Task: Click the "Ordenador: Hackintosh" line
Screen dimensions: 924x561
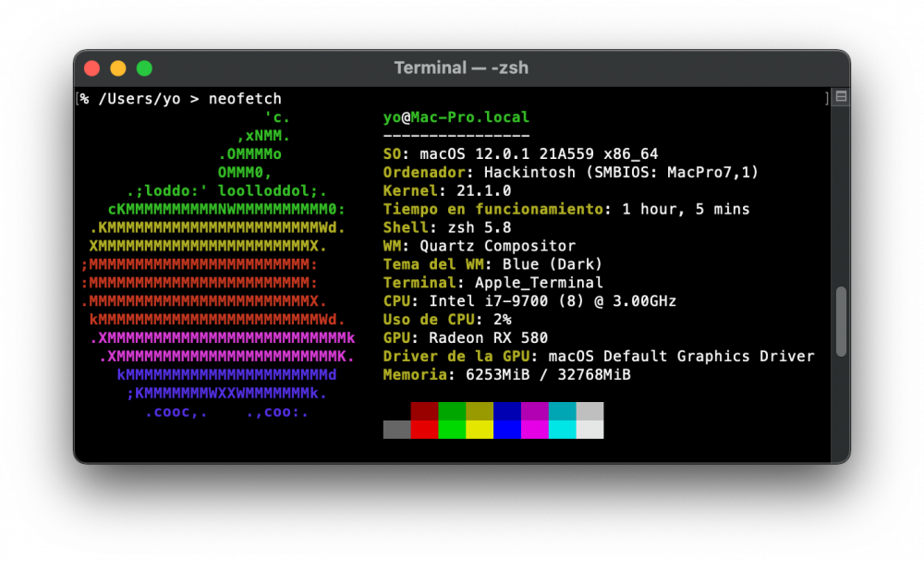Action: point(570,173)
